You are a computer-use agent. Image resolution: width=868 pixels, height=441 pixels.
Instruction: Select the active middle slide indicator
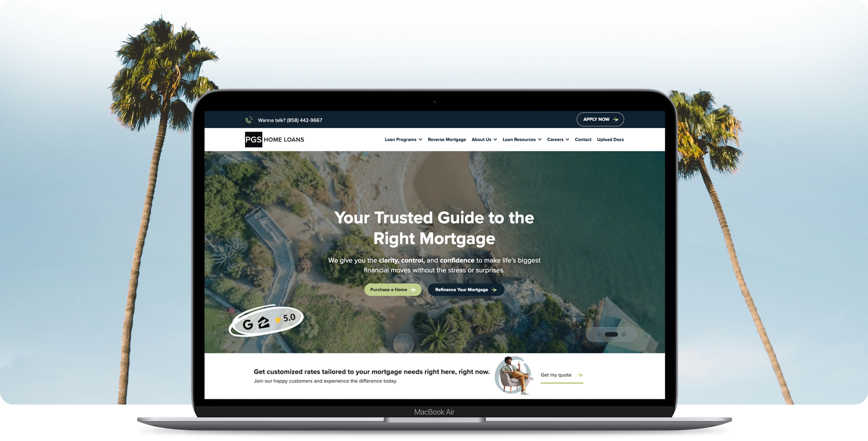[611, 334]
